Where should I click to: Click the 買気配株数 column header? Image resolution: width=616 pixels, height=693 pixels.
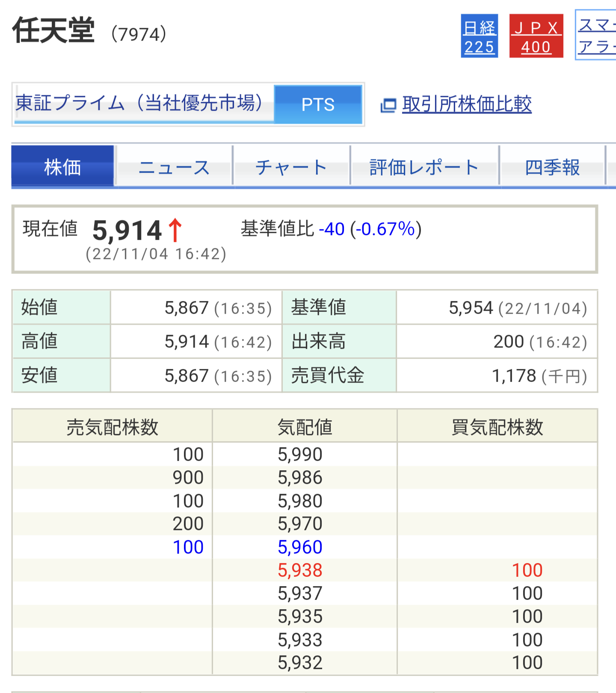[x=497, y=426]
